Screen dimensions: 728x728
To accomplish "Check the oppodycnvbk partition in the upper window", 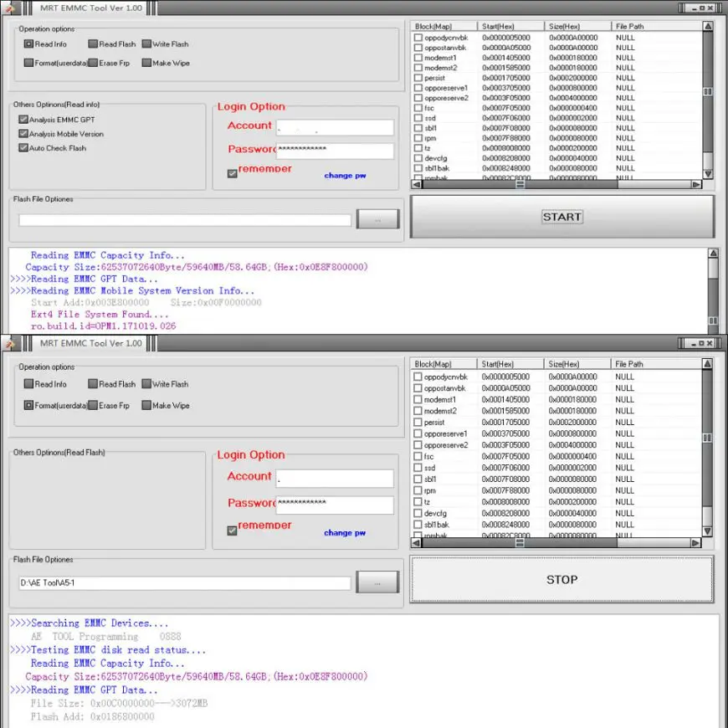I will coord(418,38).
